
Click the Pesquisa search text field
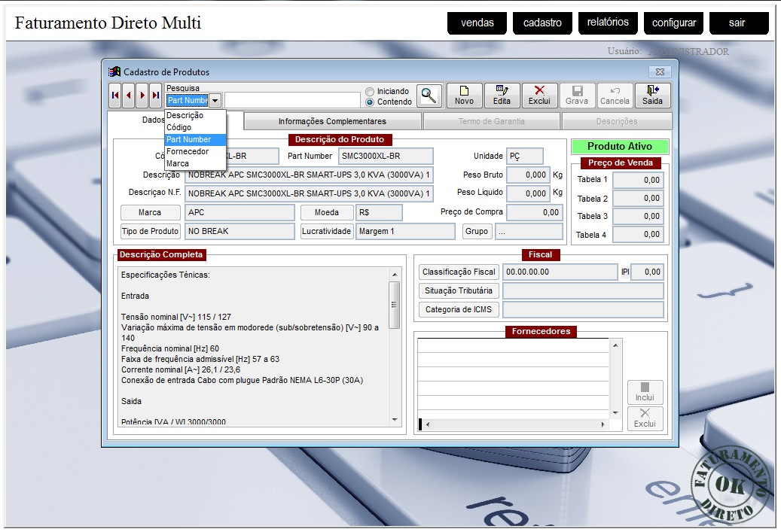point(292,100)
